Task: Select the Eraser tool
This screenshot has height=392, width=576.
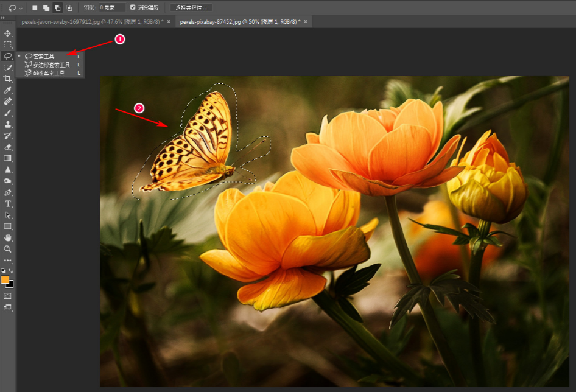Action: 7,147
